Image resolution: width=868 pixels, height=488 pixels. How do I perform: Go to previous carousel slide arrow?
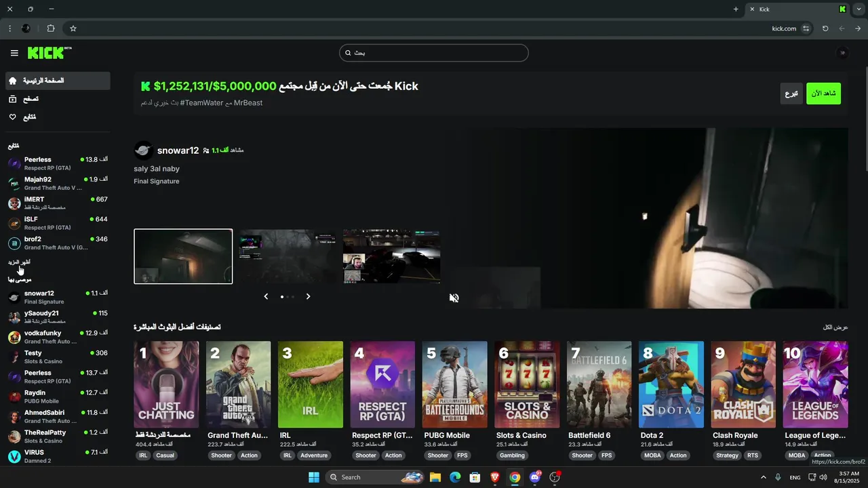[266, 296]
